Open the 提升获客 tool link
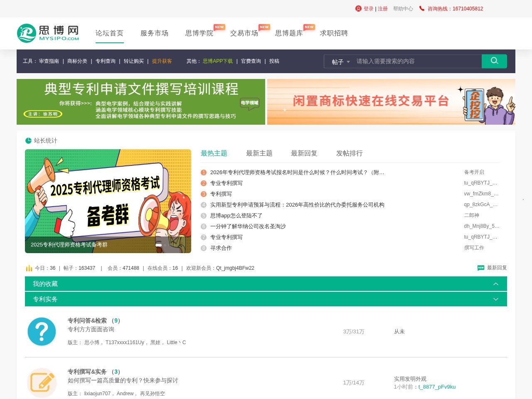Screen dimensions: 532x399 (x=162, y=61)
